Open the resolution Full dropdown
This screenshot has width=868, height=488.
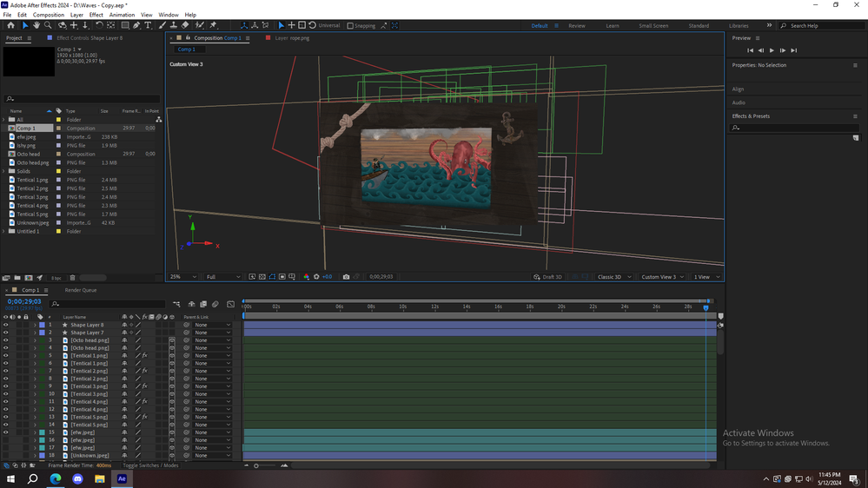tap(223, 277)
